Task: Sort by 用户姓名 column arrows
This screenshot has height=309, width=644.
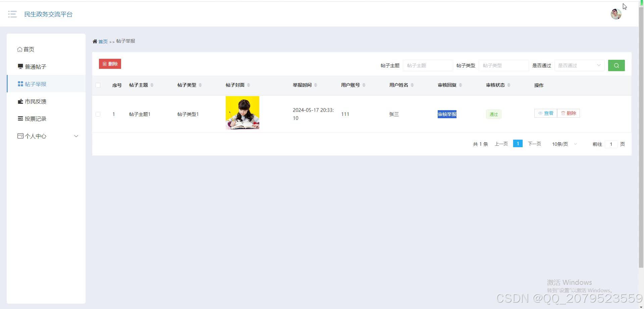Action: [x=412, y=85]
